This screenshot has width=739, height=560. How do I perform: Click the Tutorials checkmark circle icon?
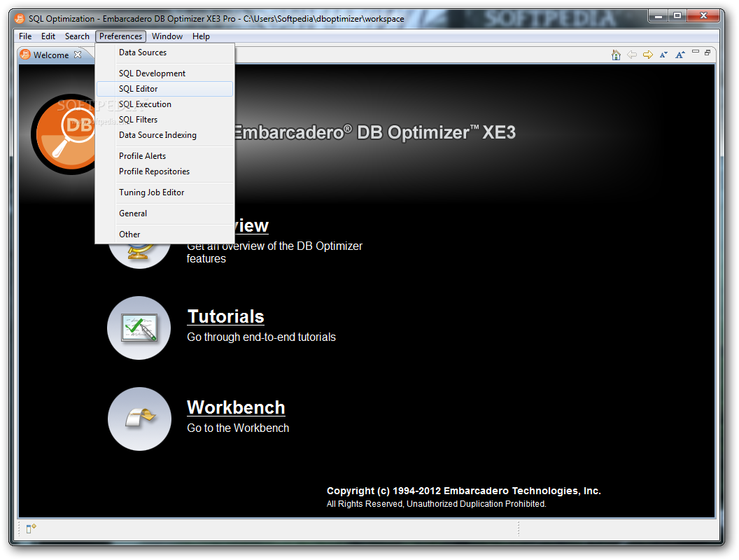[x=139, y=328]
